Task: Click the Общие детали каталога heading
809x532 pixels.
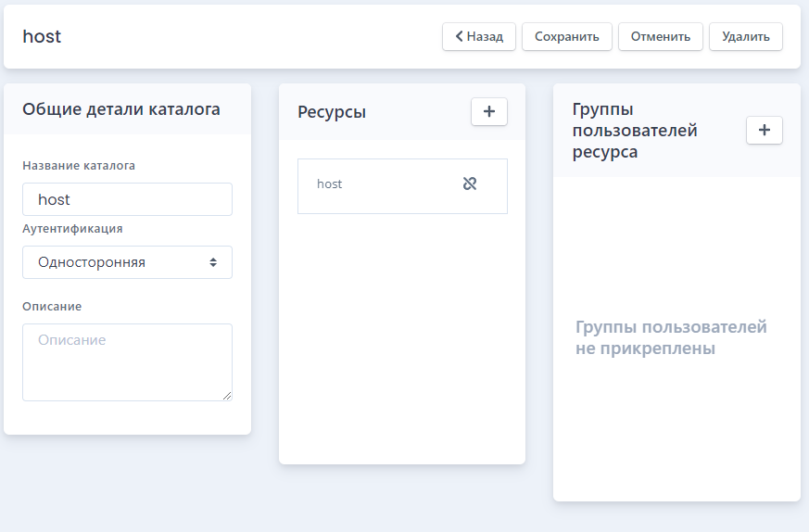Action: (121, 109)
